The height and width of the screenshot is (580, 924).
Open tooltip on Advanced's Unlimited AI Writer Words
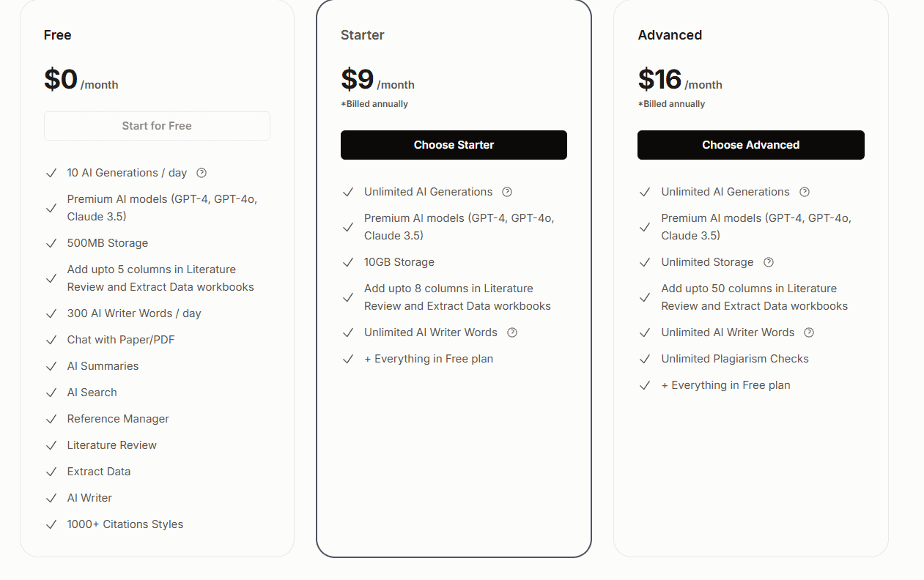coord(808,332)
